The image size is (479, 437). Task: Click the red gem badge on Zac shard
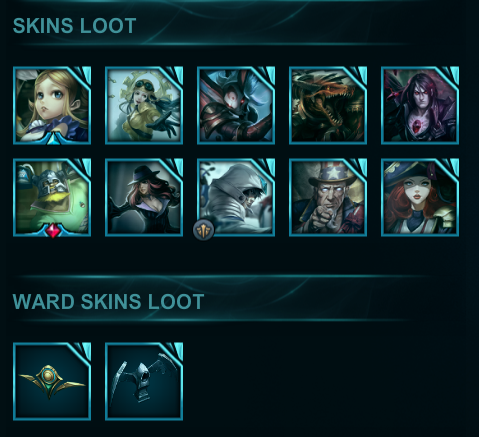52,231
